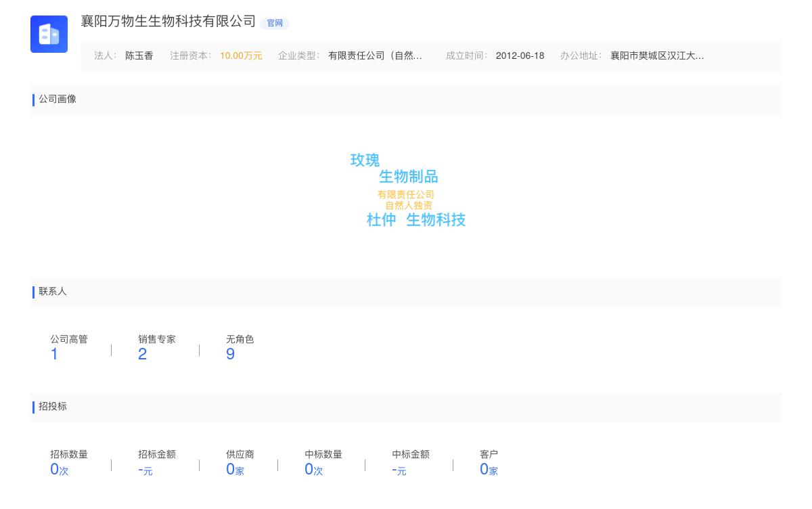Click the 自然人独资 word cloud tag

[x=408, y=206]
